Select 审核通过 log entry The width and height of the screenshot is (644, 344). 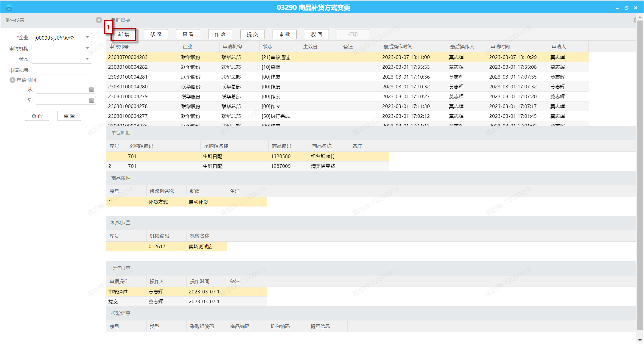186,292
